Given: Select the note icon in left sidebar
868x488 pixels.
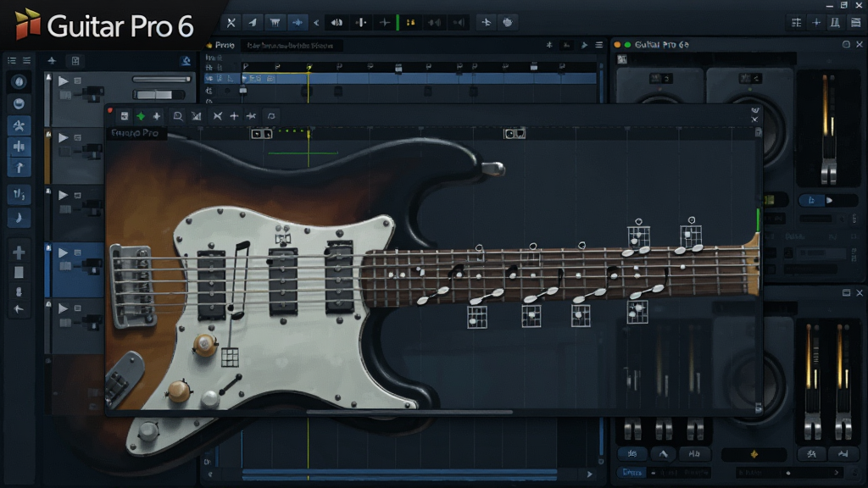Looking at the screenshot, I should click(x=19, y=218).
